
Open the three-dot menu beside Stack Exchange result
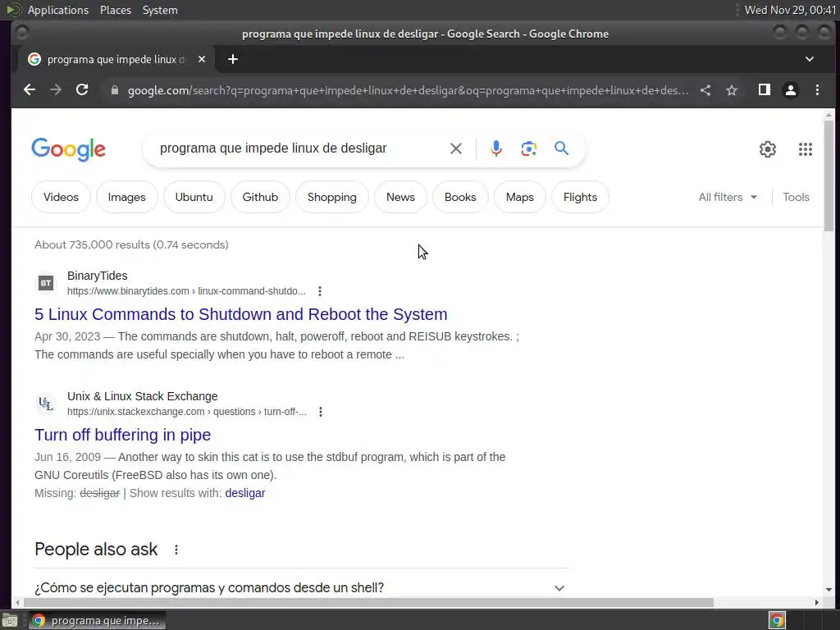(x=321, y=412)
